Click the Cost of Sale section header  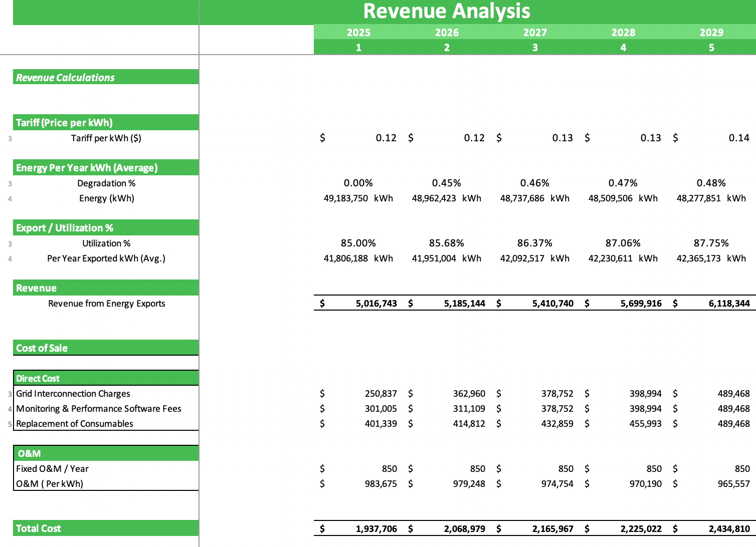(42, 348)
